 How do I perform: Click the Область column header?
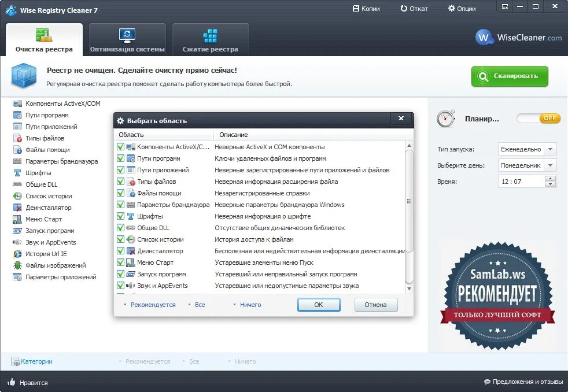pos(163,135)
